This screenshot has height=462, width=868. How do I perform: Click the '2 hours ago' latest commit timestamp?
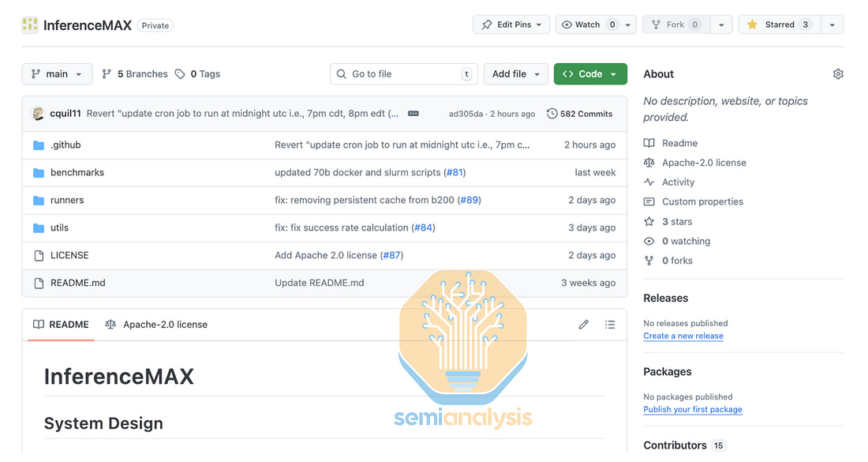click(513, 114)
